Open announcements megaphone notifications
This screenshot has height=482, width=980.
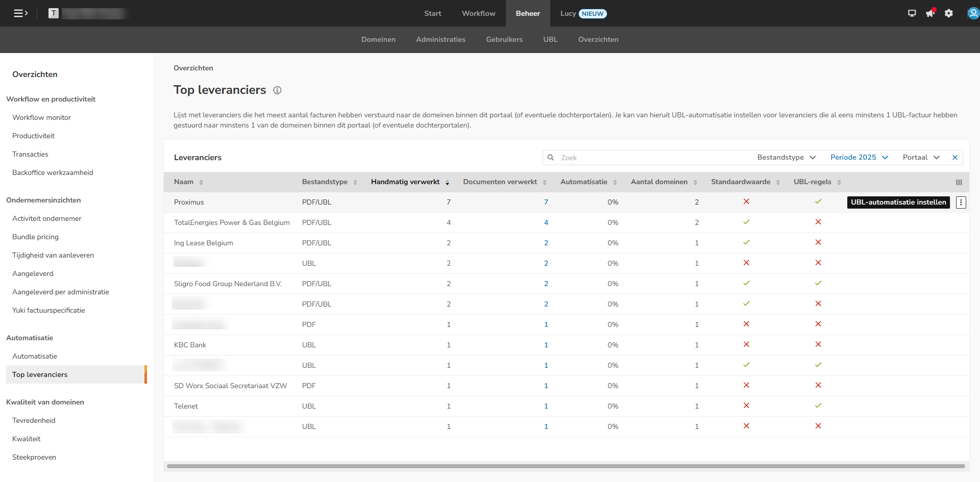click(x=930, y=13)
